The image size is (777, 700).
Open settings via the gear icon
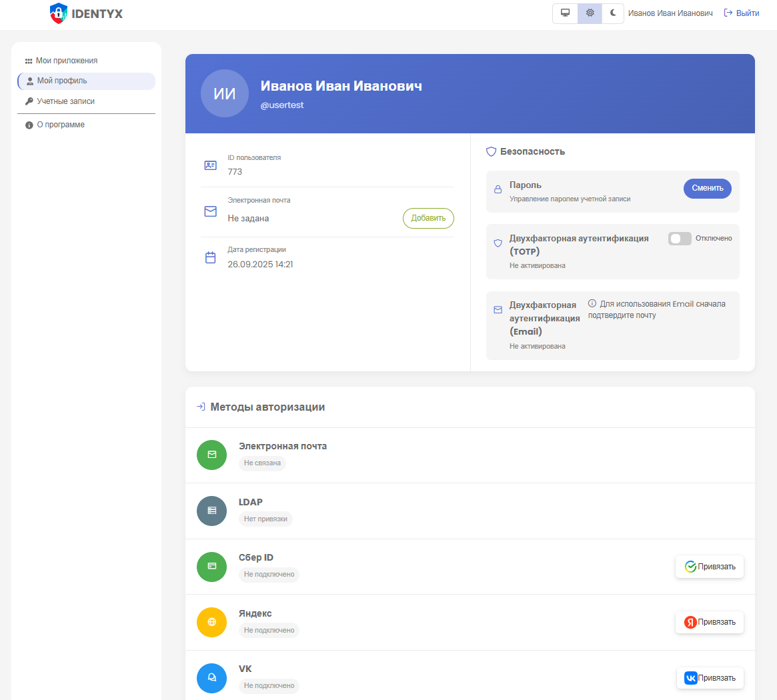click(x=589, y=13)
